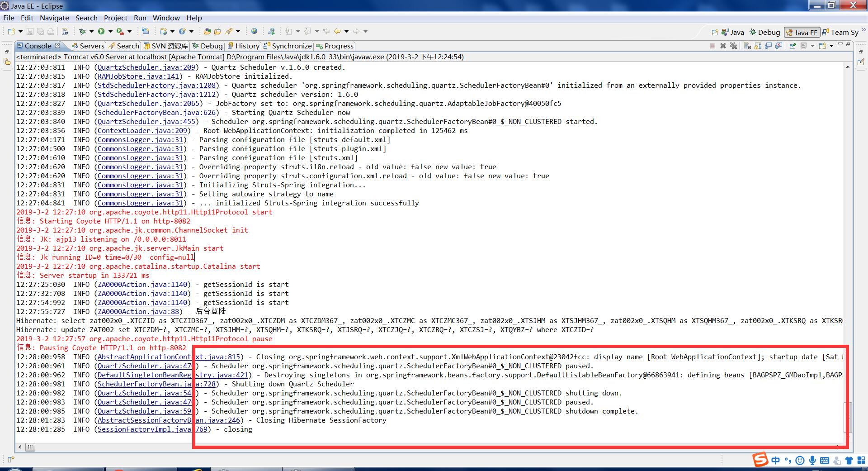Open the ZA0000Action.java:88 link
The height and width of the screenshot is (471, 868).
coord(138,311)
